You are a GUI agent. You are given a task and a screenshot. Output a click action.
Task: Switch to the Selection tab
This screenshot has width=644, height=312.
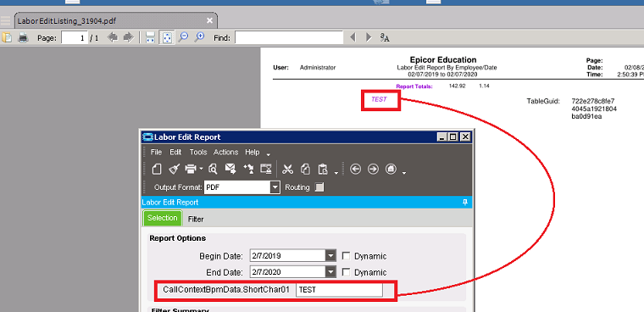pos(163,218)
